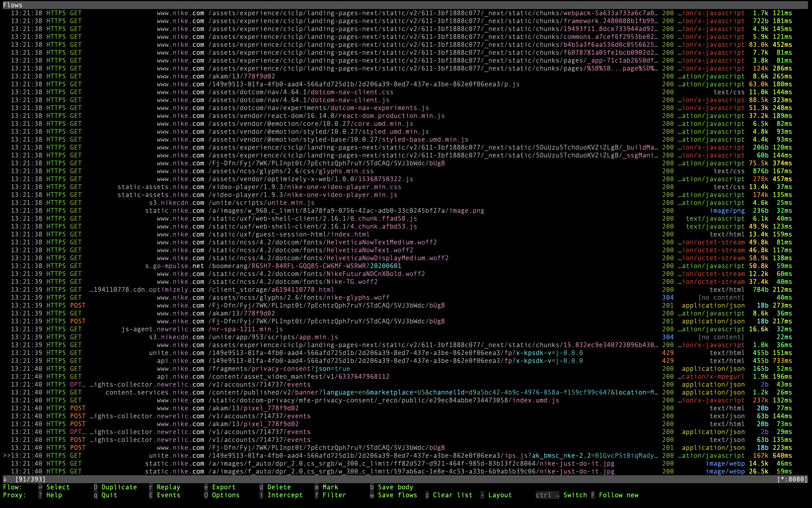The image size is (812, 508).
Task: Click Mark in the shortcut bar
Action: point(330,487)
